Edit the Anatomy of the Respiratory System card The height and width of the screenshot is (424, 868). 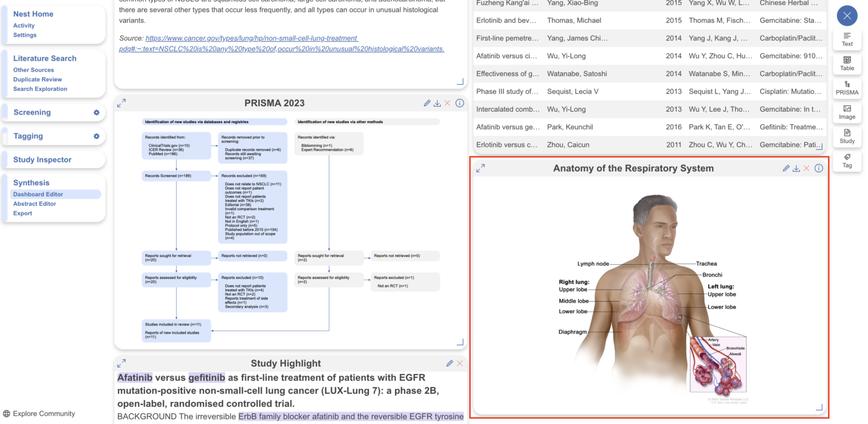coord(786,168)
